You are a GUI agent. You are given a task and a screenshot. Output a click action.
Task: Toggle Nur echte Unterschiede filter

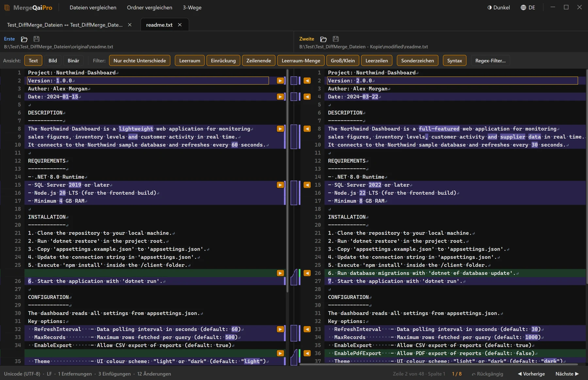(140, 60)
